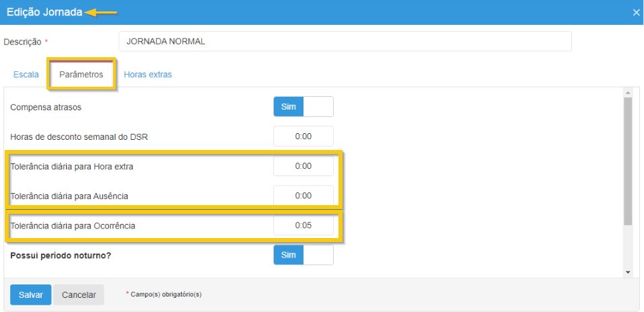Focus the Horas de desconto semanal DSR field

[x=303, y=136]
